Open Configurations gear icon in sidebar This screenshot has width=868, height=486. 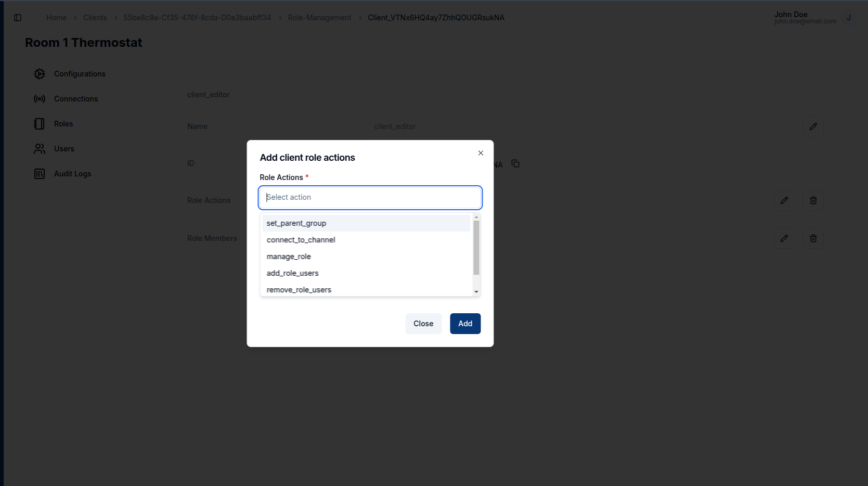click(40, 74)
